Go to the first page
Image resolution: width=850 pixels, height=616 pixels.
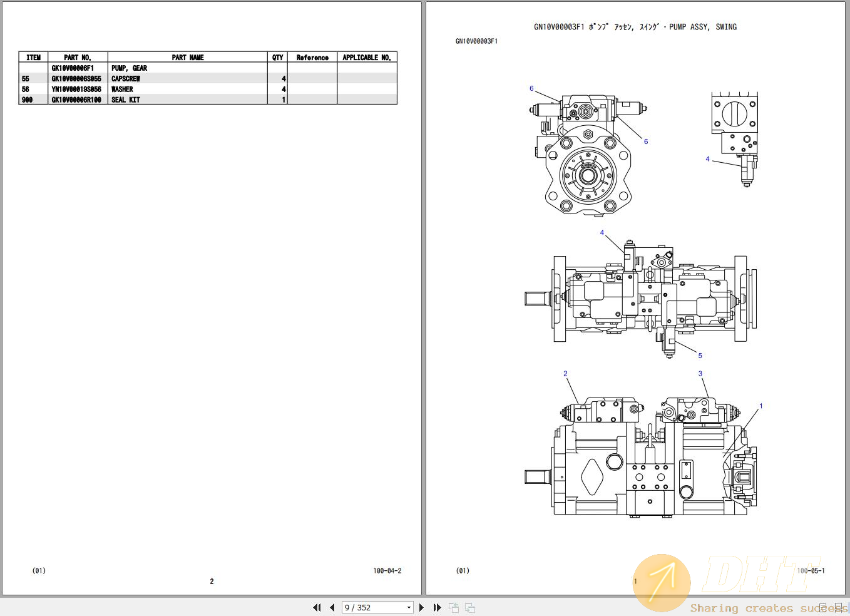[317, 607]
